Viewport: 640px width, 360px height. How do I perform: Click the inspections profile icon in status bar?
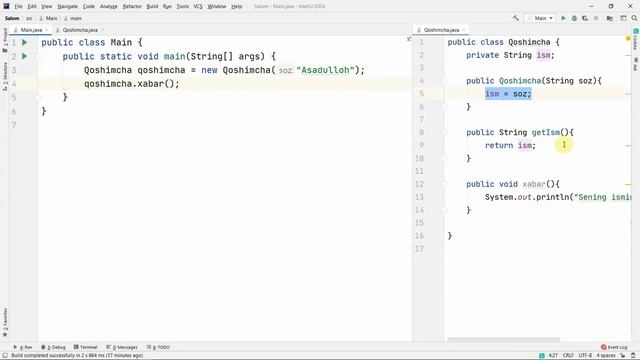point(633,356)
